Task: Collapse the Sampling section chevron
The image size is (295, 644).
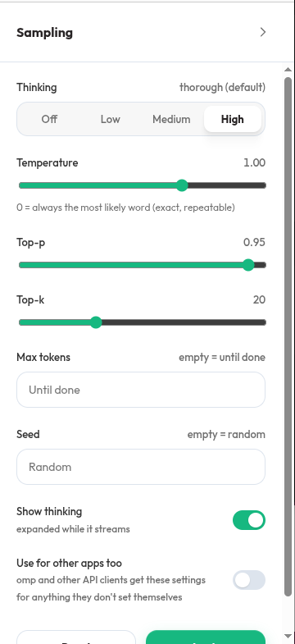Action: point(263,32)
